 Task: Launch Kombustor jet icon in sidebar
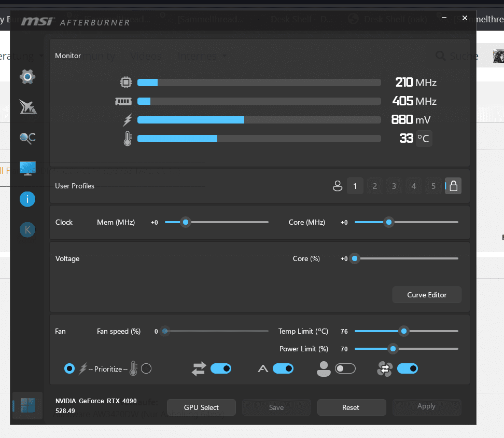tap(27, 107)
